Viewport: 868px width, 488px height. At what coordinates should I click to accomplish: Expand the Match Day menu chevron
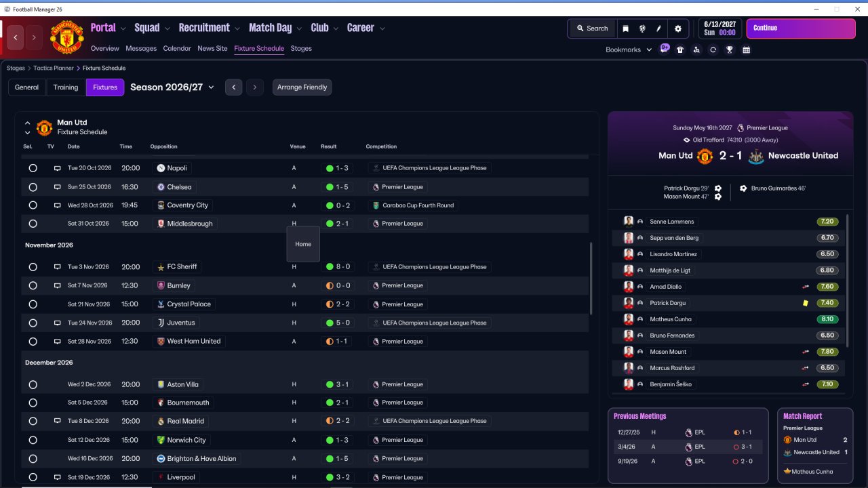click(299, 28)
